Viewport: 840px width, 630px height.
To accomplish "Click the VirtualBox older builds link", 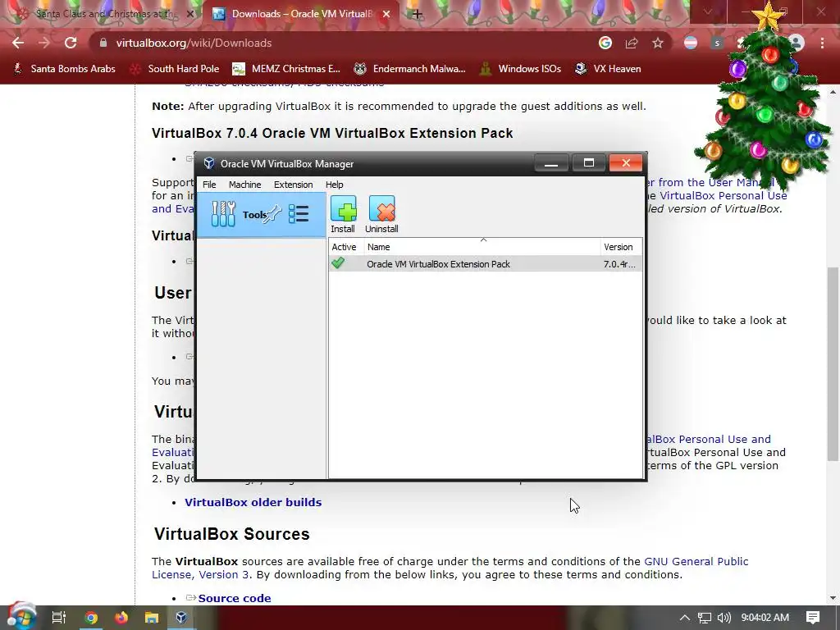I will click(253, 502).
